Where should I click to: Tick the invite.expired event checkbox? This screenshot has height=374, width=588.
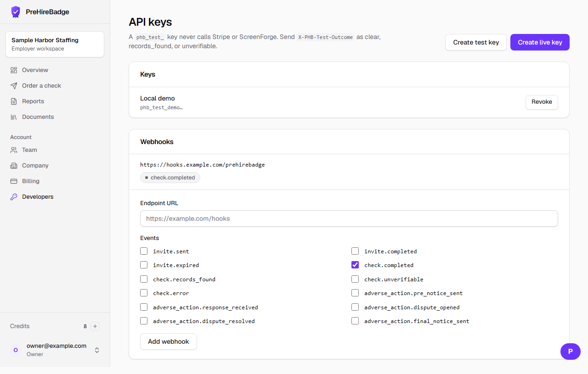click(x=144, y=265)
